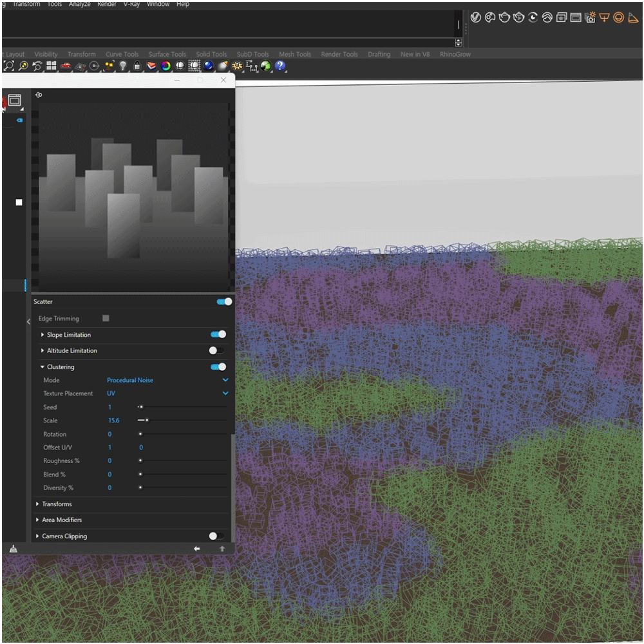Click the shaded viewport sphere icon
This screenshot has height=644, width=644.
pyautogui.click(x=180, y=66)
